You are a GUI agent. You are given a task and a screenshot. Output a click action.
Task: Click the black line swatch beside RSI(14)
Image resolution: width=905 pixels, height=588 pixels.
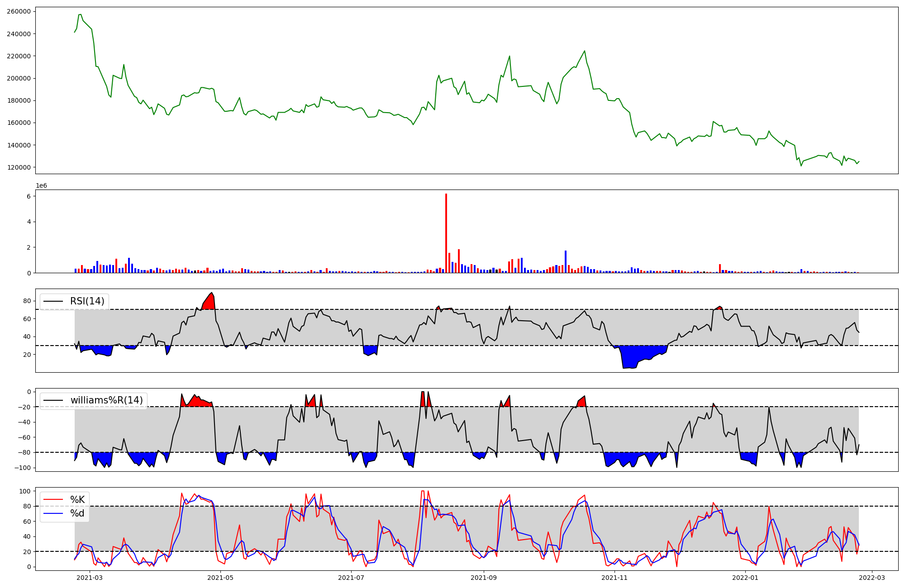pos(52,302)
